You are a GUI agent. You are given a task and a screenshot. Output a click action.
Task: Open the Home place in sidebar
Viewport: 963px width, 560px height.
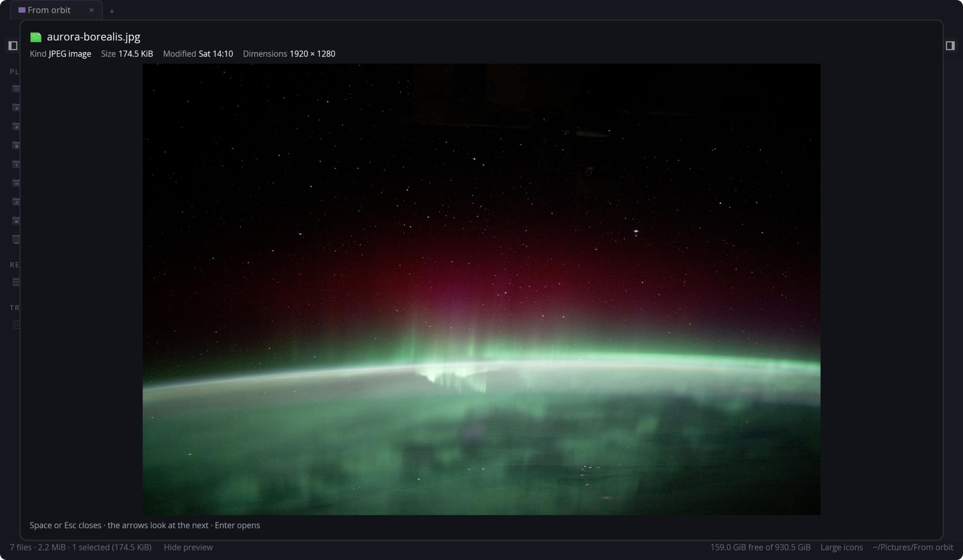tap(16, 126)
